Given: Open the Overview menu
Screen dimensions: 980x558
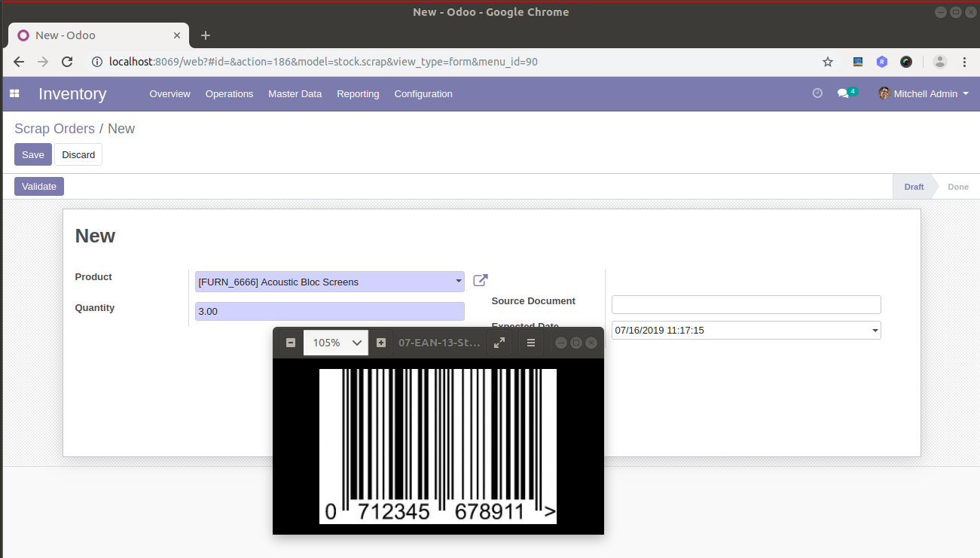Looking at the screenshot, I should tap(170, 94).
